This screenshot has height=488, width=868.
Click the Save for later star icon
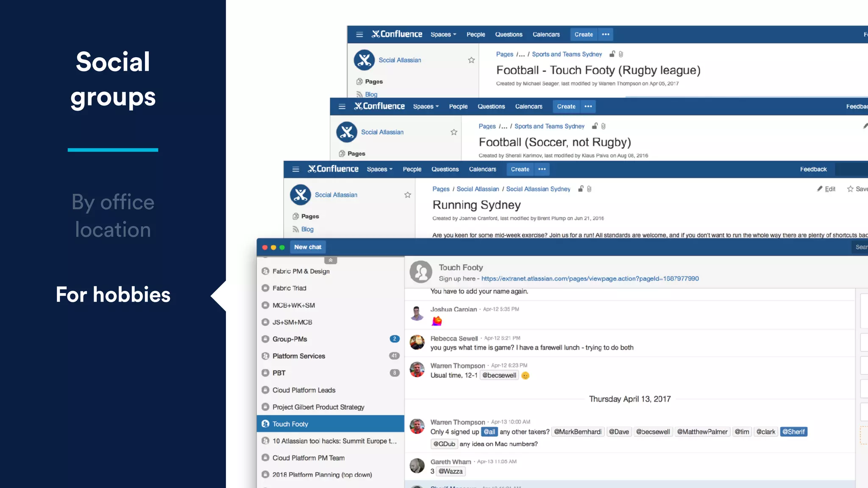(850, 189)
